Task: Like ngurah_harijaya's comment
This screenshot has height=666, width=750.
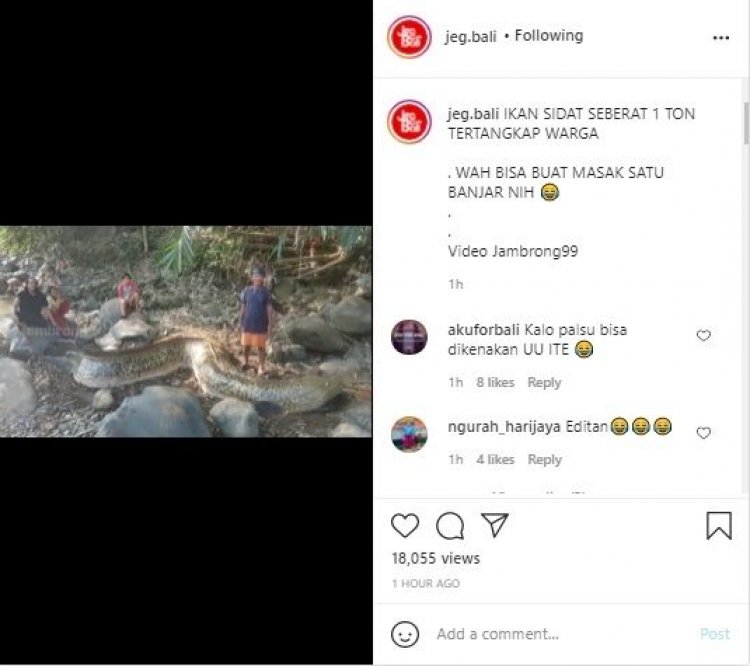Action: point(704,433)
